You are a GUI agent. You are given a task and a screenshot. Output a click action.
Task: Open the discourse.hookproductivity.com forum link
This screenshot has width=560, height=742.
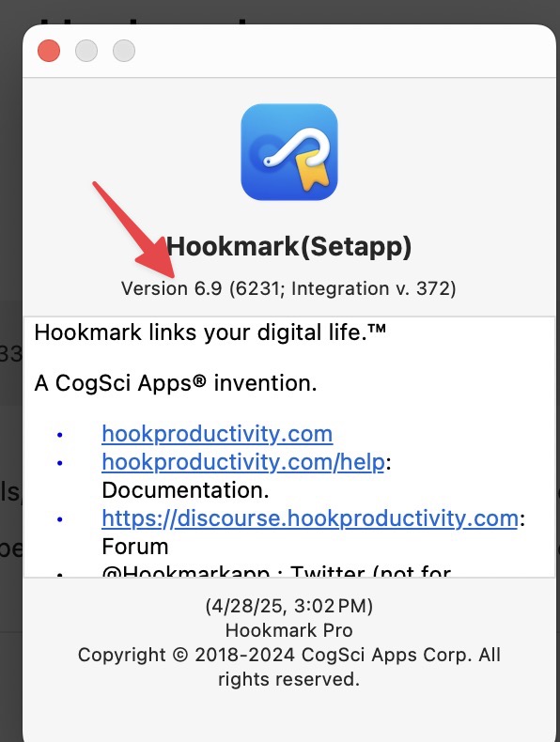(x=309, y=518)
